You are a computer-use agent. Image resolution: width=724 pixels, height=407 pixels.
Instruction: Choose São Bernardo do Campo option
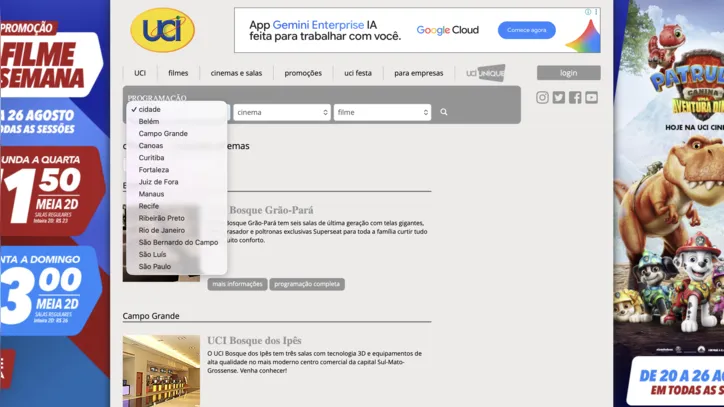tap(177, 243)
